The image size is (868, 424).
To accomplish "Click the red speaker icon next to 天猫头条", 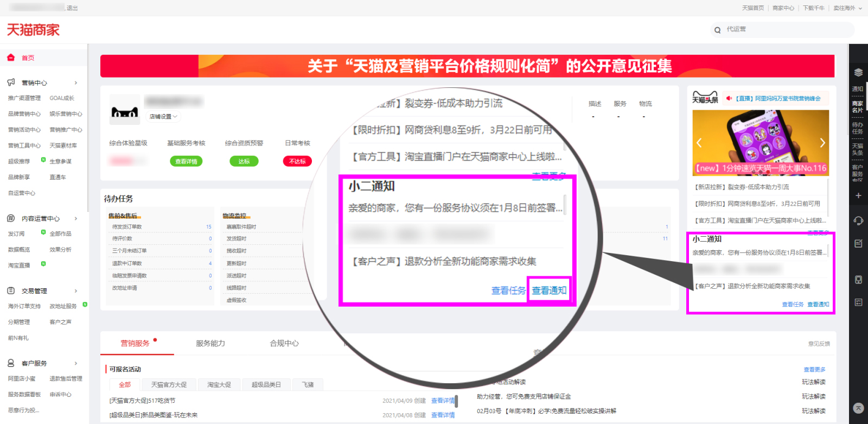I will pyautogui.click(x=729, y=98).
